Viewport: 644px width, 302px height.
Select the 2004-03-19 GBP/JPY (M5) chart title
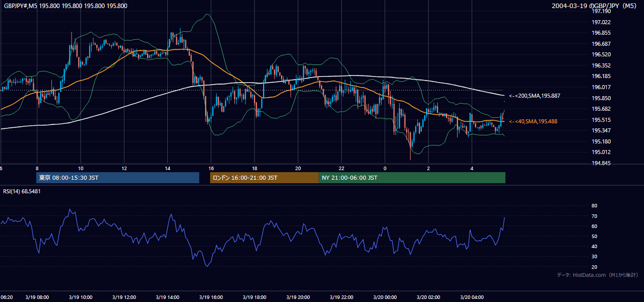(595, 6)
